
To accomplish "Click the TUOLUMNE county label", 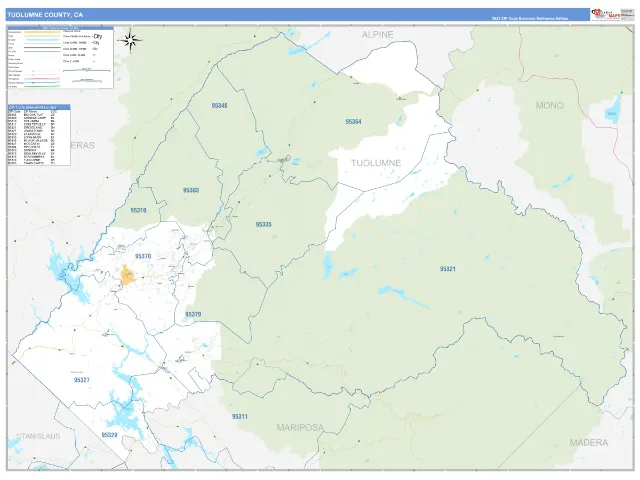I will 376,163.
